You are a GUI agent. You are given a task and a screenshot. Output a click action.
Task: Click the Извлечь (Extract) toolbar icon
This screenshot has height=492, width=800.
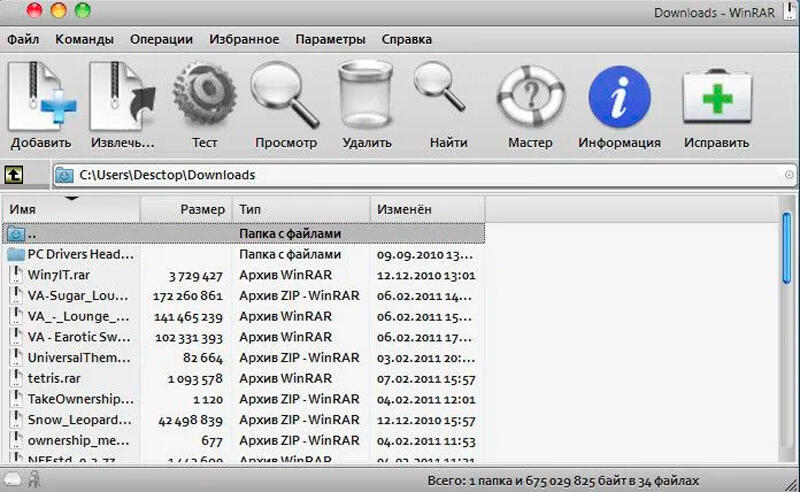(x=122, y=98)
